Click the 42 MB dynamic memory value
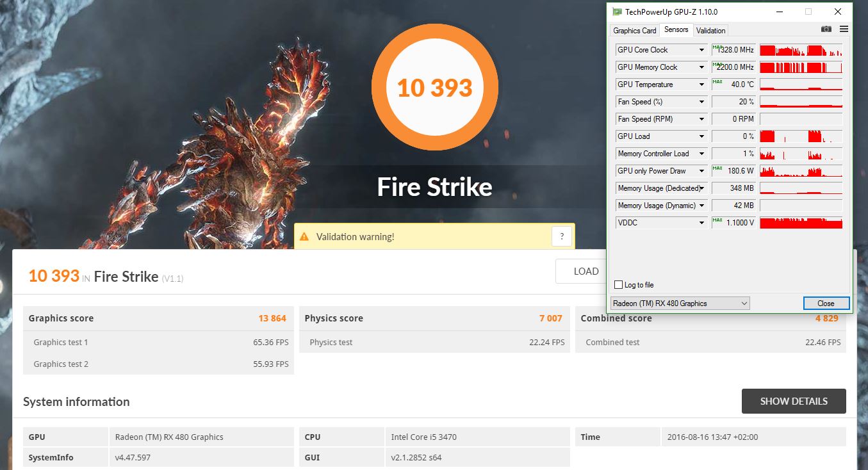This screenshot has height=470, width=868. pos(734,206)
